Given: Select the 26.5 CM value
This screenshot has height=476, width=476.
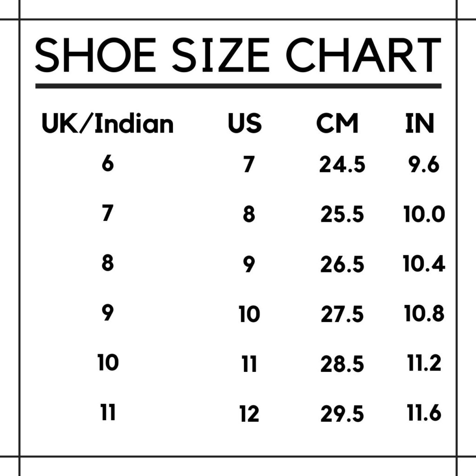Looking at the screenshot, I should (x=342, y=264).
